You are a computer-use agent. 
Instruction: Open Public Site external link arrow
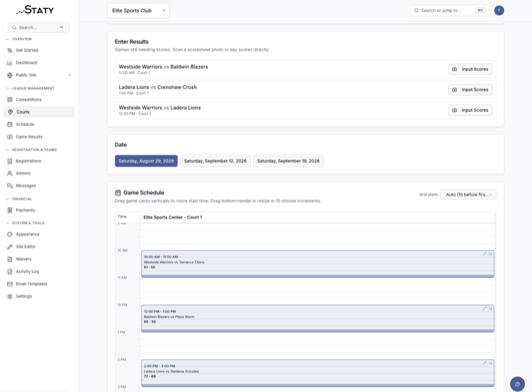[69, 75]
